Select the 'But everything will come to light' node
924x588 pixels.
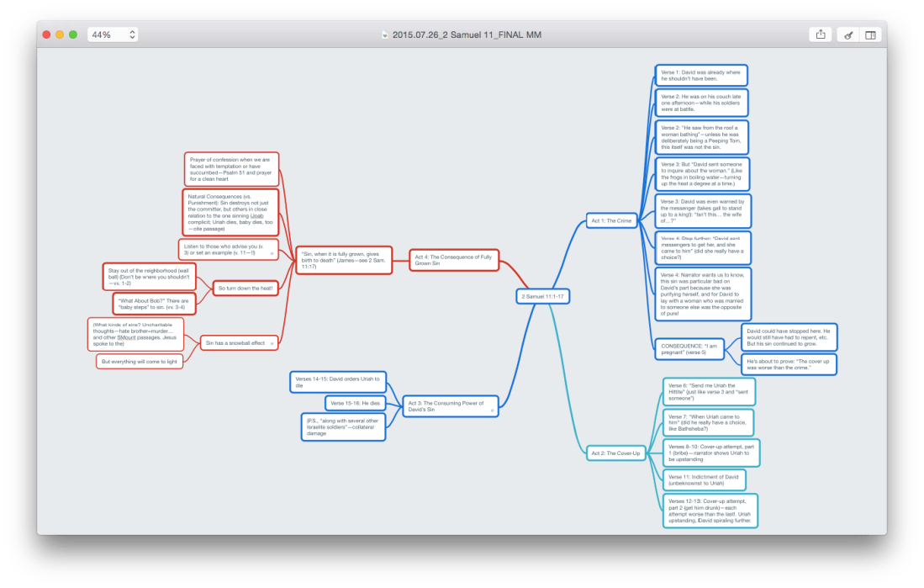[x=140, y=361]
